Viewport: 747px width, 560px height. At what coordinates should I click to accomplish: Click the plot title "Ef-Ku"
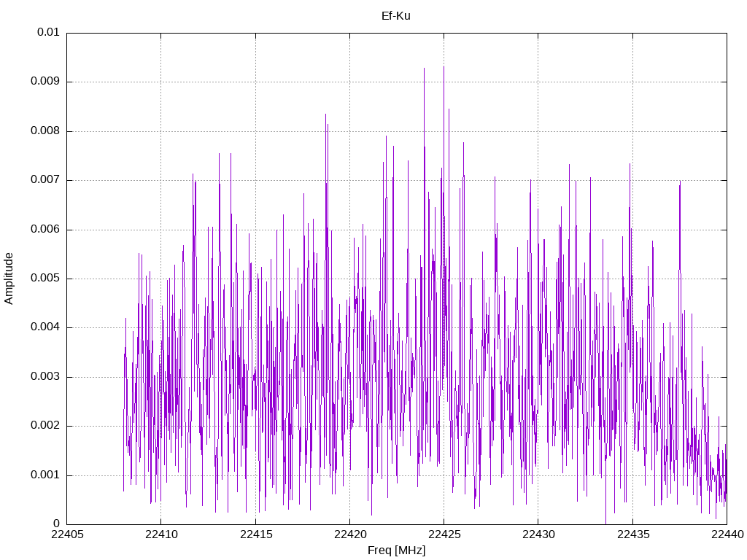pos(396,16)
